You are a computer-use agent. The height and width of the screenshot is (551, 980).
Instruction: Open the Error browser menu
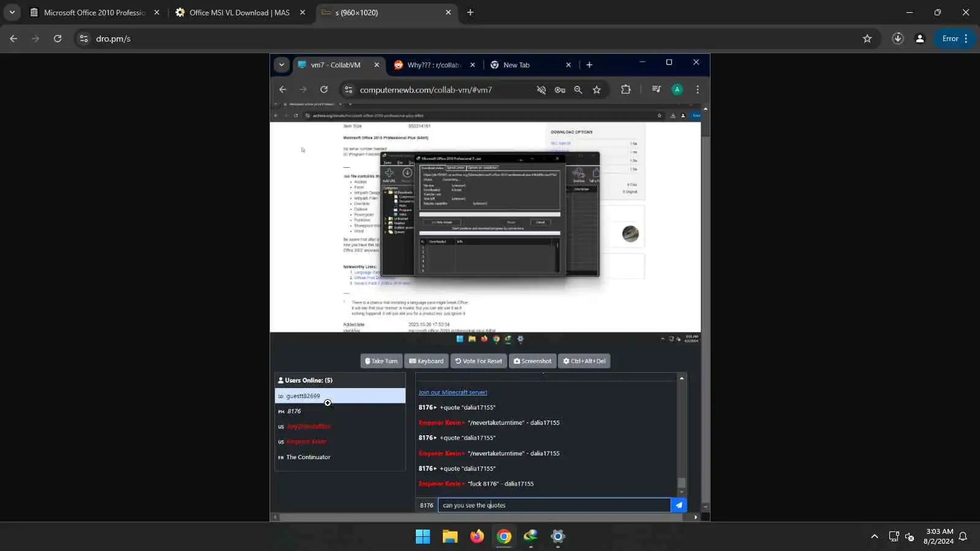coord(955,39)
